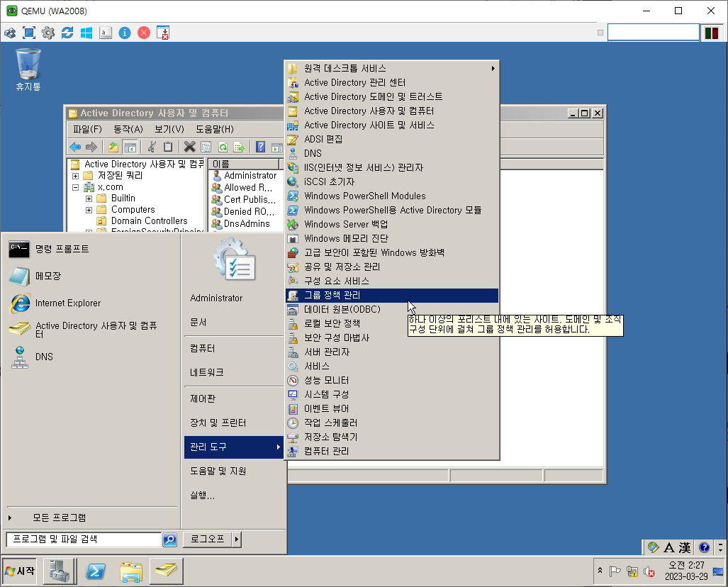This screenshot has width=728, height=587.
Task: Show hidden tray icons arrow
Action: point(600,570)
